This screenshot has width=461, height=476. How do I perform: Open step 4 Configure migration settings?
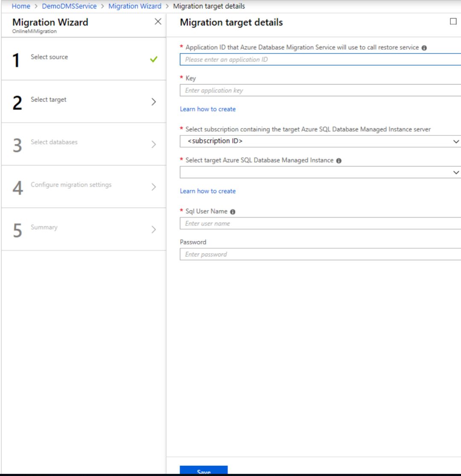pyautogui.click(x=71, y=185)
